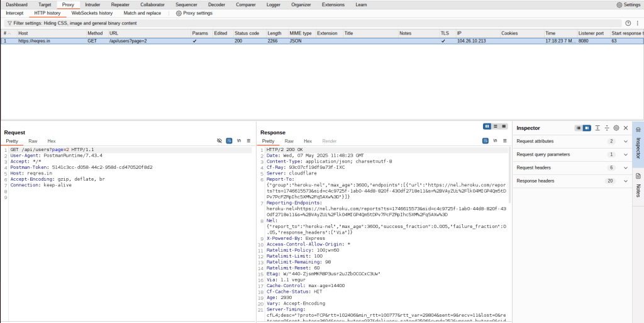Screen dimensions: 644x323
Task: Expand the Response headers section
Action: [x=625, y=181]
